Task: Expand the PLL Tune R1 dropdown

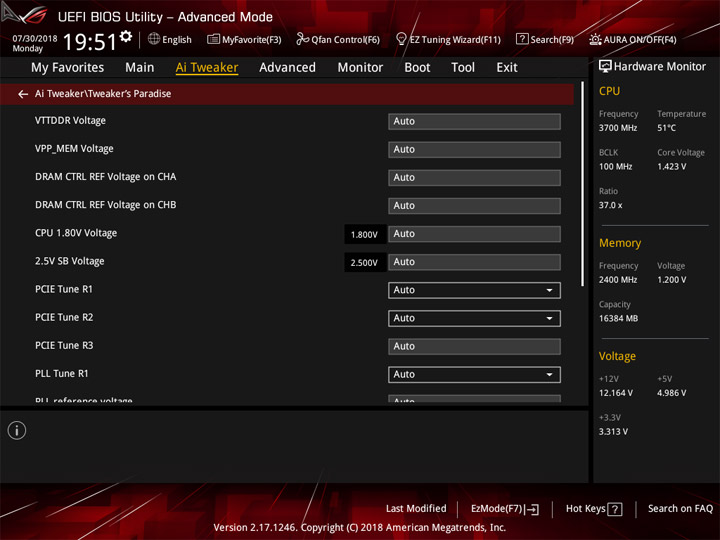Action: tap(474, 374)
